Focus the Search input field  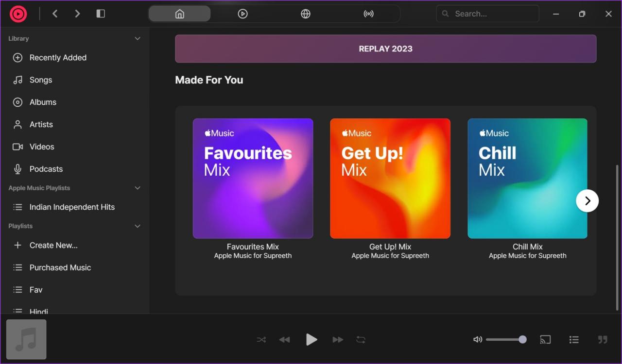point(487,14)
